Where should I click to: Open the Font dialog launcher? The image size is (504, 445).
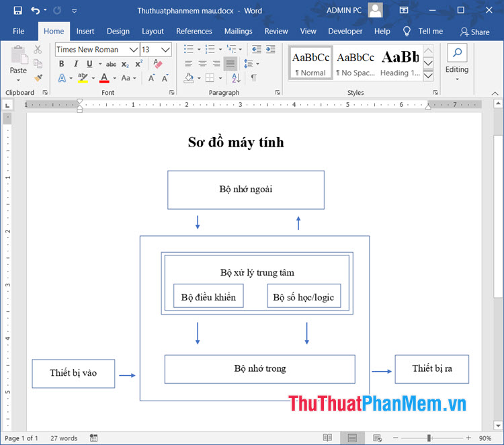coord(172,93)
